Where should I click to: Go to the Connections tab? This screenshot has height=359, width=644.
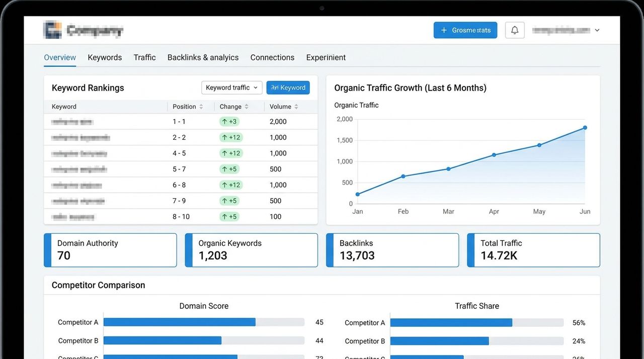[x=272, y=57]
